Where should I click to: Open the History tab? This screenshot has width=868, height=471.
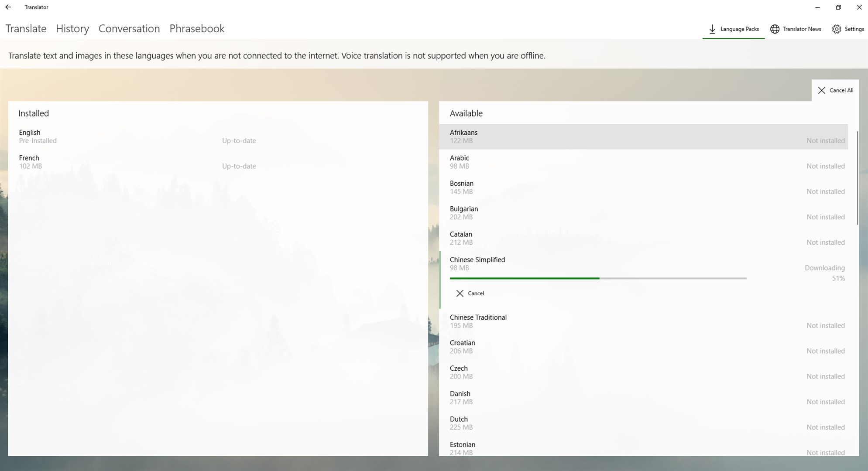pyautogui.click(x=72, y=29)
